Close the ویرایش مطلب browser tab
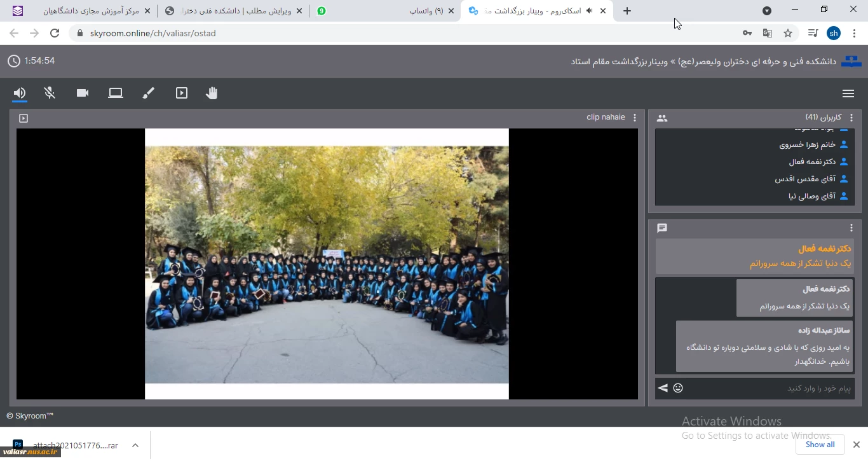The width and height of the screenshot is (868, 463). pos(299,11)
